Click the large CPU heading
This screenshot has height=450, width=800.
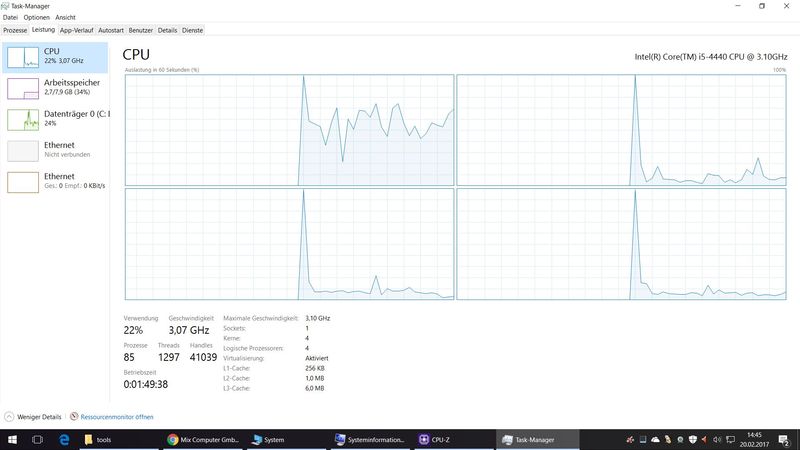click(136, 55)
